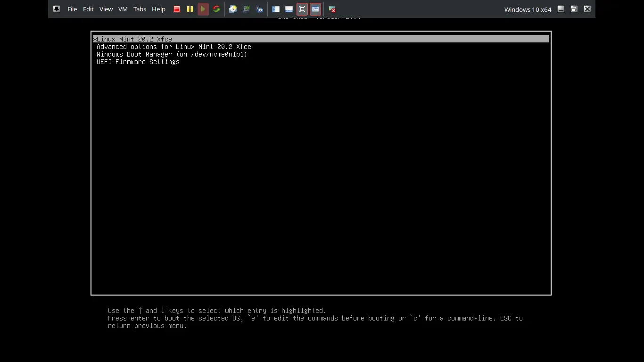This screenshot has width=644, height=362.
Task: Close the VM window
Action: 587,9
